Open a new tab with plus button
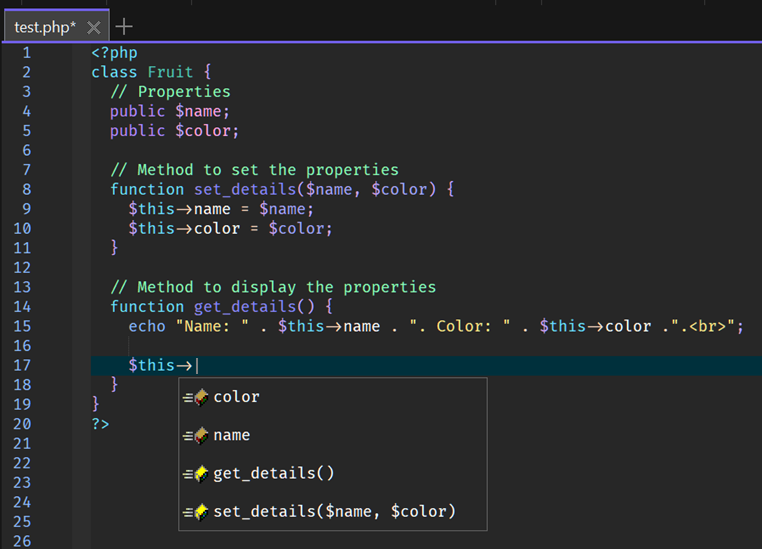 [x=124, y=27]
